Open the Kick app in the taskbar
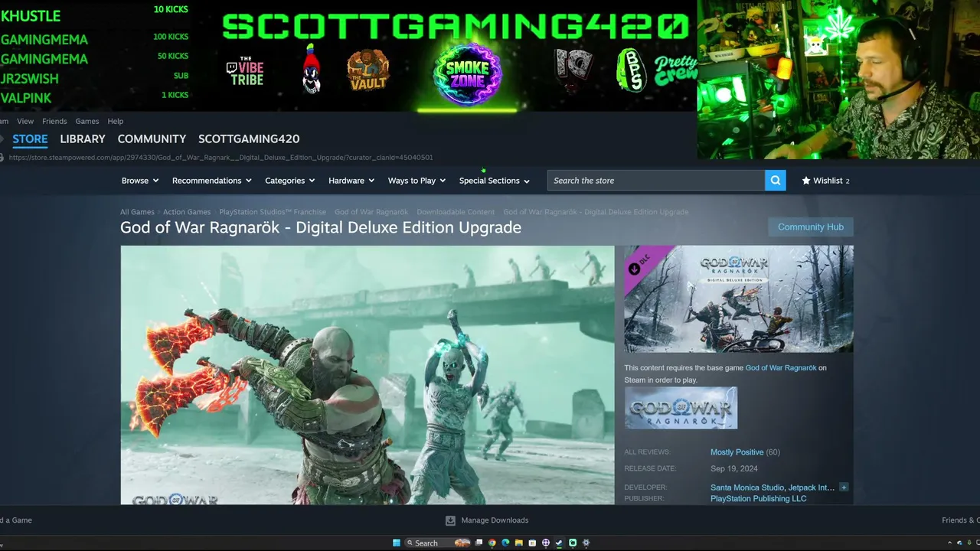The height and width of the screenshot is (551, 980). (573, 543)
